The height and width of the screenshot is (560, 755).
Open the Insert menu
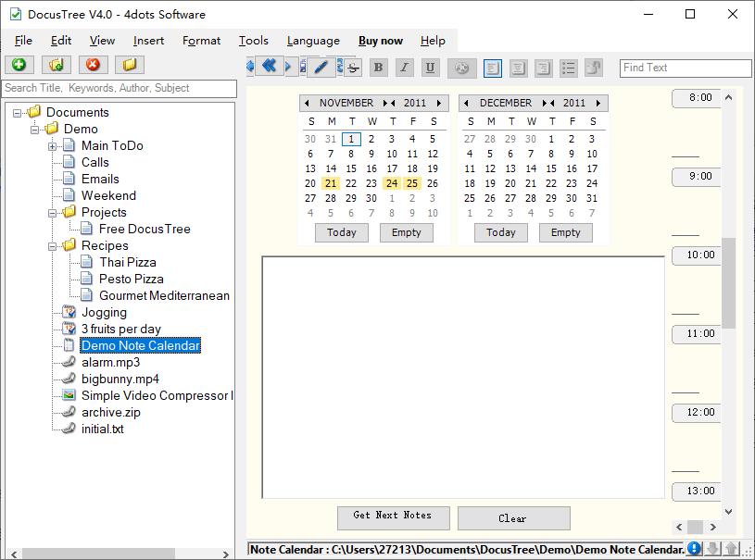148,41
